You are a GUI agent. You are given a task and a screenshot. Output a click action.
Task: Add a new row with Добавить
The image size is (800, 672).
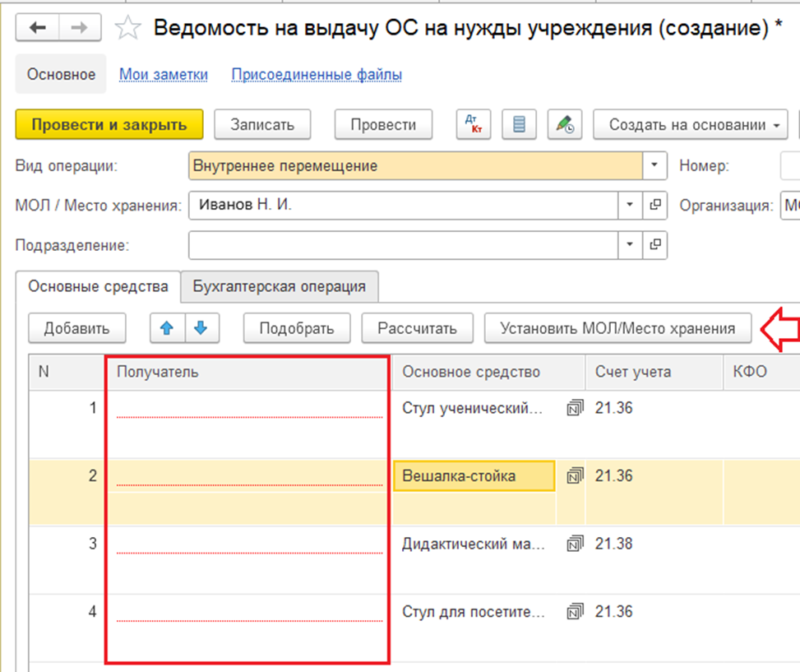pyautogui.click(x=77, y=328)
